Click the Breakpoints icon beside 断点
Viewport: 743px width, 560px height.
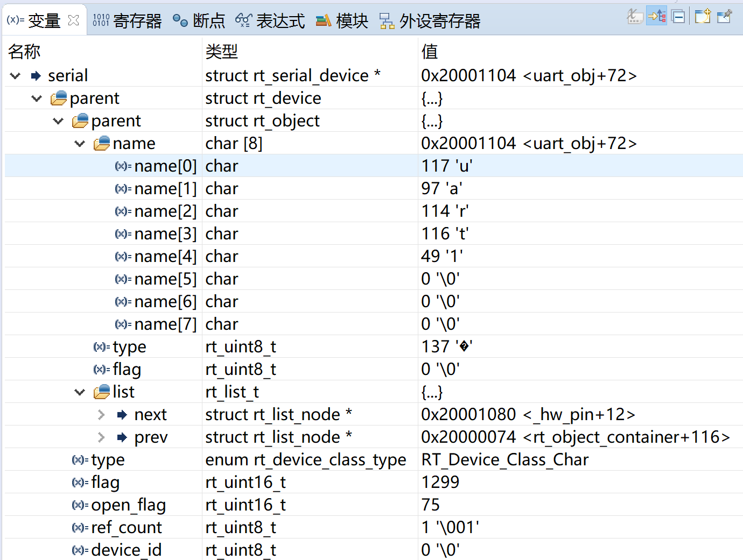click(x=179, y=19)
